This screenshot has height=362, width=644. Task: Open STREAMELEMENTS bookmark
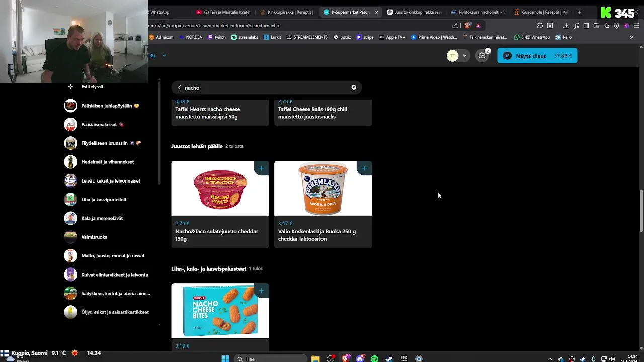pyautogui.click(x=306, y=37)
